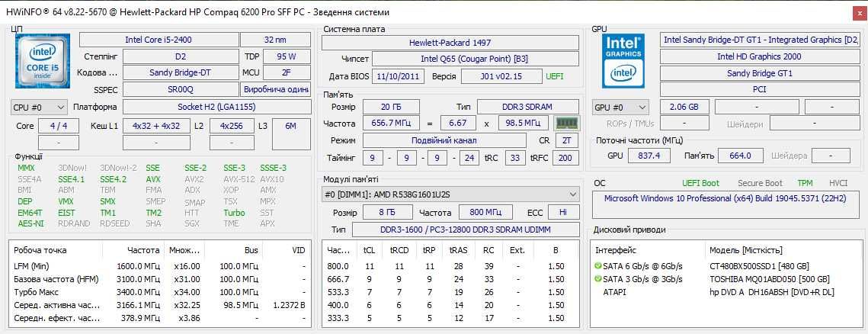Screen dimensions: 868x334
Task: Click the Microsoft Windows 10 Professional OS field
Action: pyautogui.click(x=726, y=204)
